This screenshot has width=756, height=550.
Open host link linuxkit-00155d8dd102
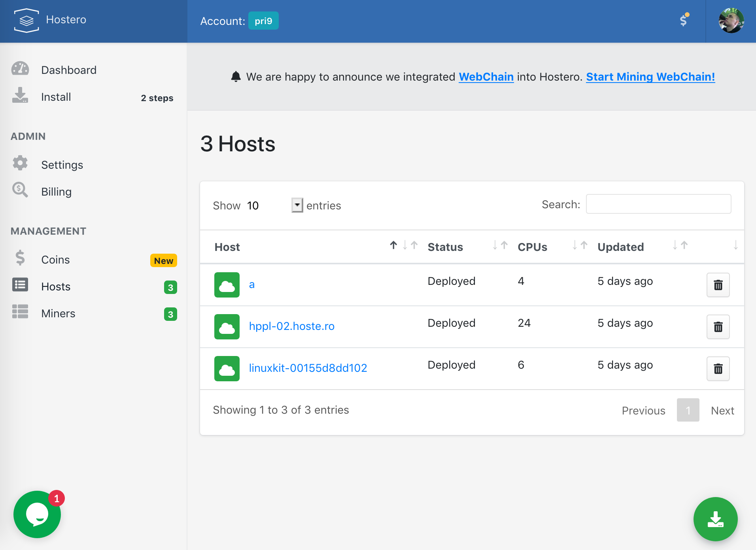tap(308, 368)
